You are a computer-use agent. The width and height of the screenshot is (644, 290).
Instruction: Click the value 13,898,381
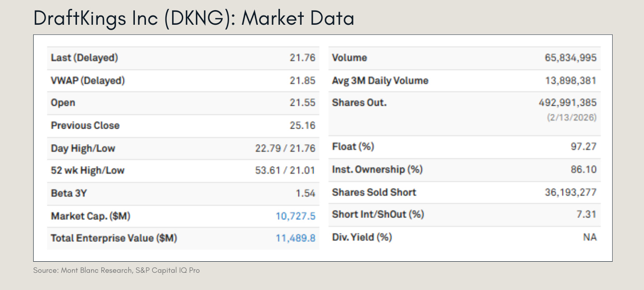click(571, 81)
